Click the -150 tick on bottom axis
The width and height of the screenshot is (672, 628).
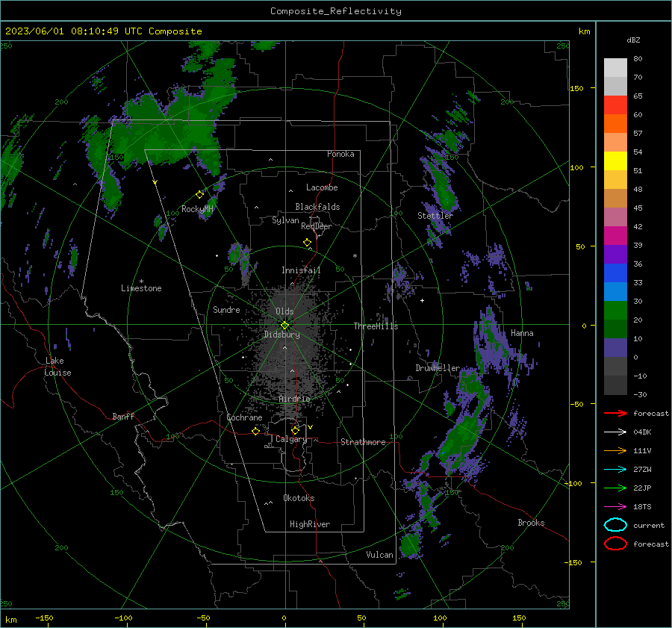pyautogui.click(x=44, y=618)
